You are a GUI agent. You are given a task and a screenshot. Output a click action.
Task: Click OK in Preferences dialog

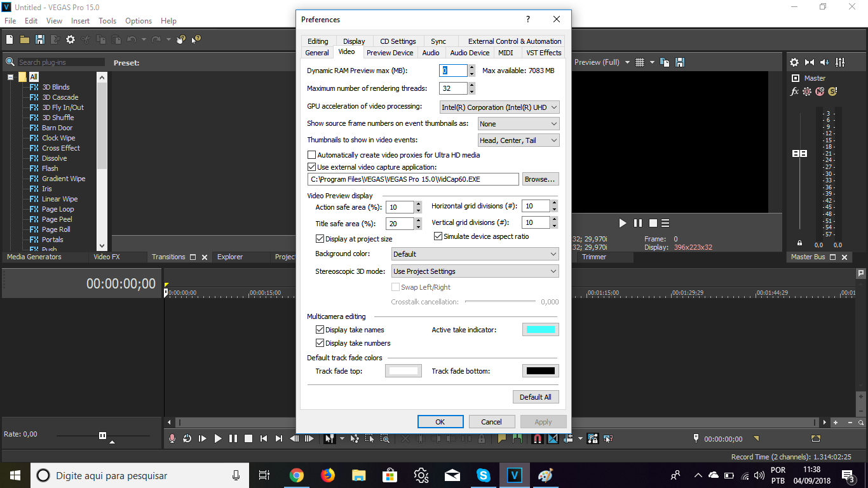[x=440, y=422]
